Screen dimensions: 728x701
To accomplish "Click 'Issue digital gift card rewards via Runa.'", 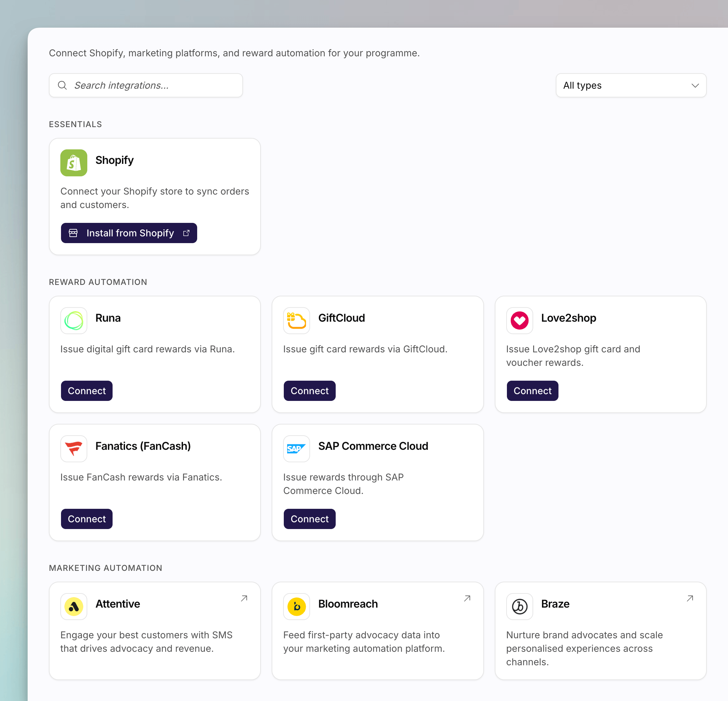I will (148, 349).
